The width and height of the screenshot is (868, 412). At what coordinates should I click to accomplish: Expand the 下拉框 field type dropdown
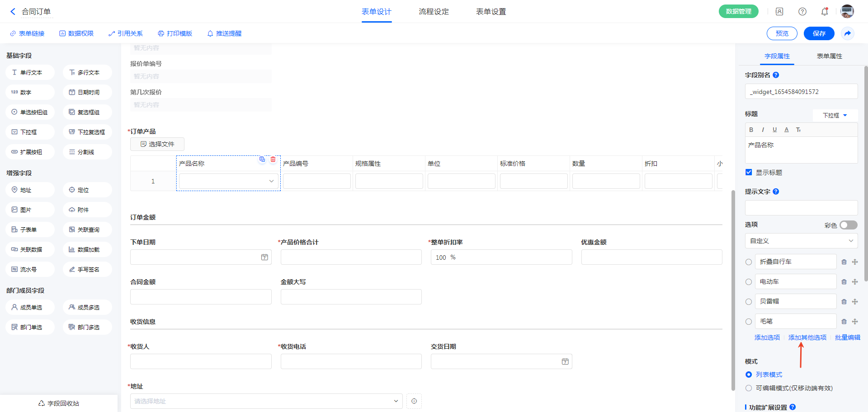835,116
